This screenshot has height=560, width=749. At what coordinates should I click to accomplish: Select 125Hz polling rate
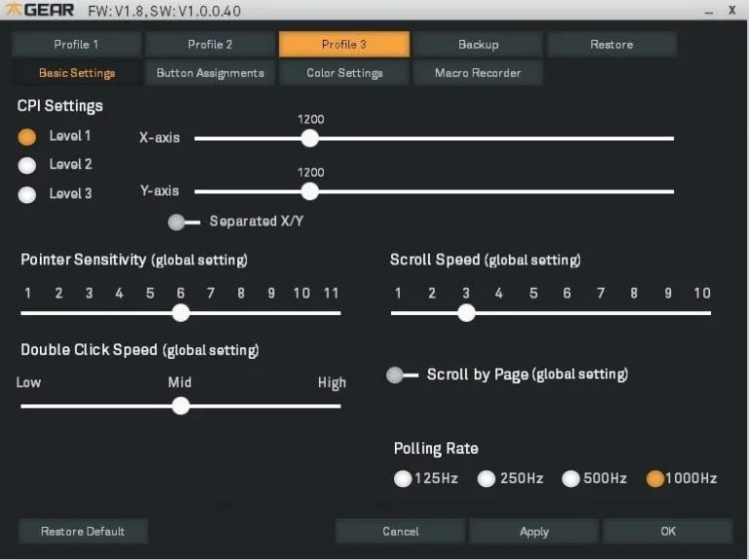[x=403, y=478]
